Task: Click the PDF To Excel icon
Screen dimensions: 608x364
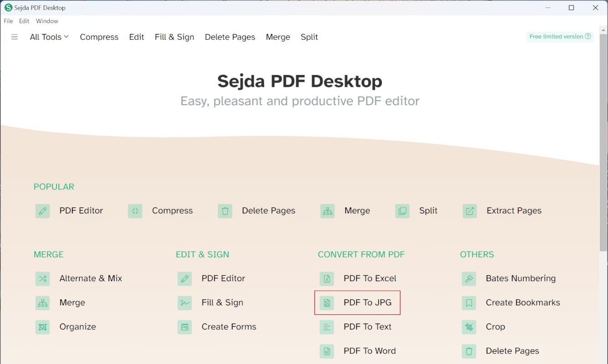Action: click(327, 279)
